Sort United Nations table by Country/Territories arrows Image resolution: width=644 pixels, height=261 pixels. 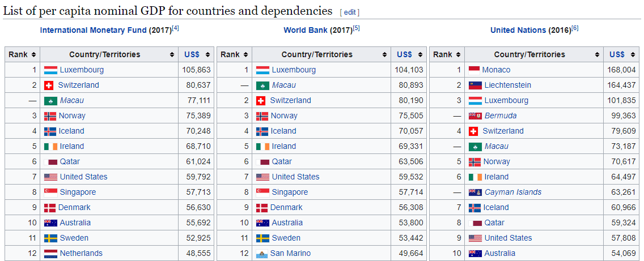(597, 54)
